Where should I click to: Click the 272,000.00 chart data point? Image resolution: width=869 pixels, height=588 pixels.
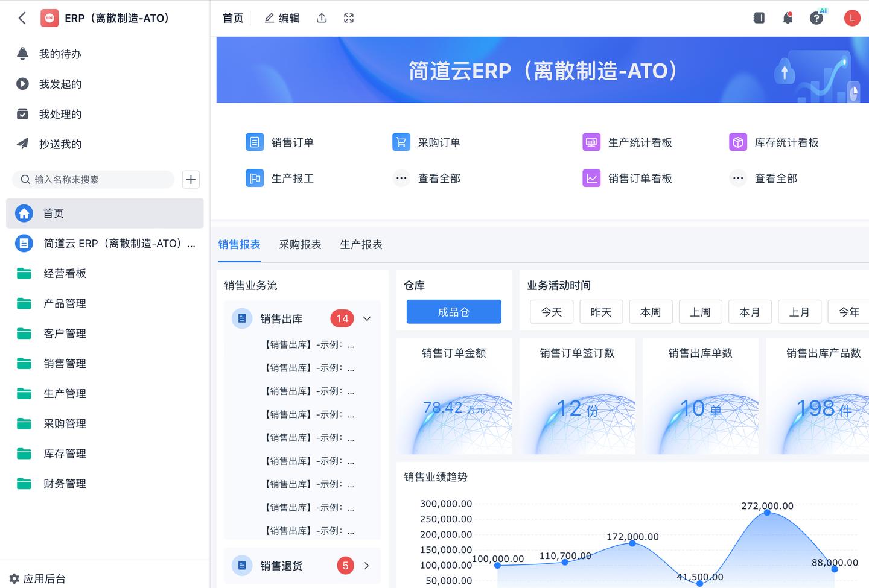coord(767,513)
